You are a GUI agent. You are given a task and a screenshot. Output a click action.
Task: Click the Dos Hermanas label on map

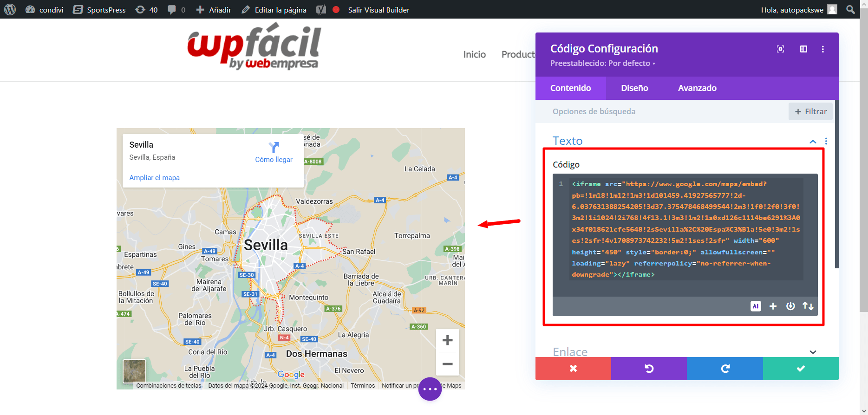click(x=317, y=354)
